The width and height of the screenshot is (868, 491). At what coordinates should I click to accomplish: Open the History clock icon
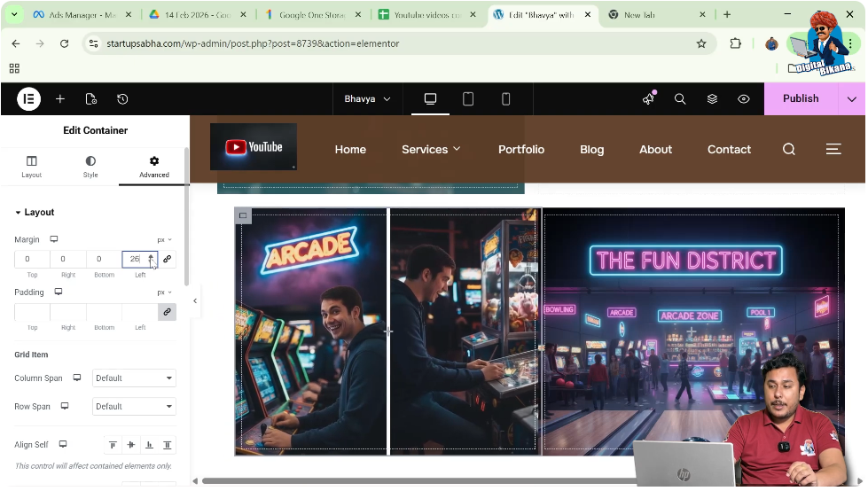(122, 99)
